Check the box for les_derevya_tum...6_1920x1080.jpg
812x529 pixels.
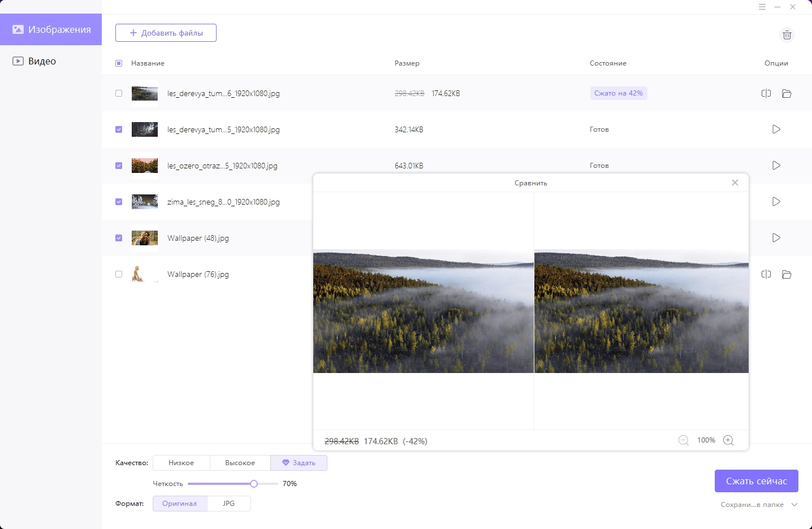(x=119, y=93)
